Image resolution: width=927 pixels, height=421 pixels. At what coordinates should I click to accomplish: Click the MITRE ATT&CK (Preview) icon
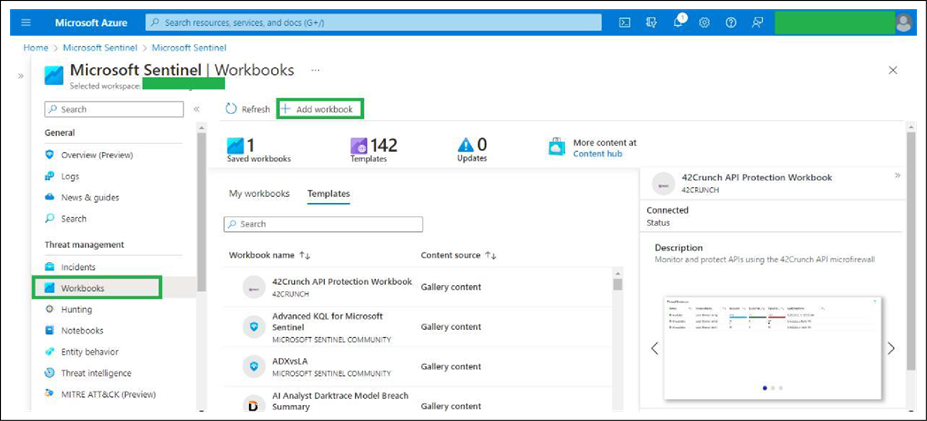point(50,394)
